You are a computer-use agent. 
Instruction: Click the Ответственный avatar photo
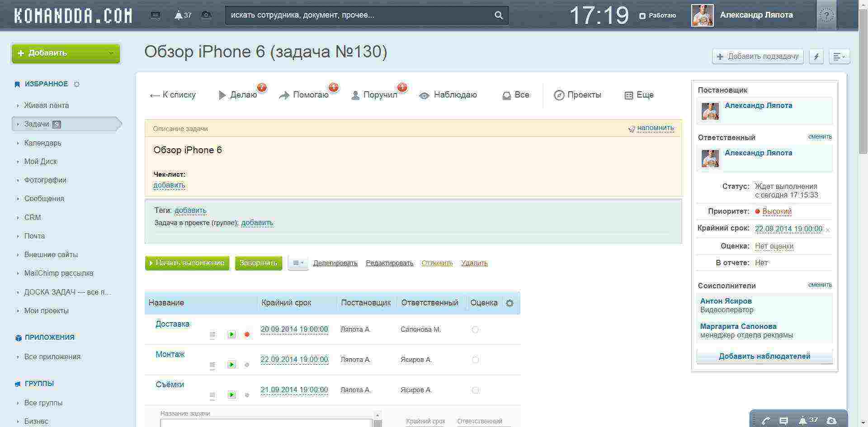[710, 159]
